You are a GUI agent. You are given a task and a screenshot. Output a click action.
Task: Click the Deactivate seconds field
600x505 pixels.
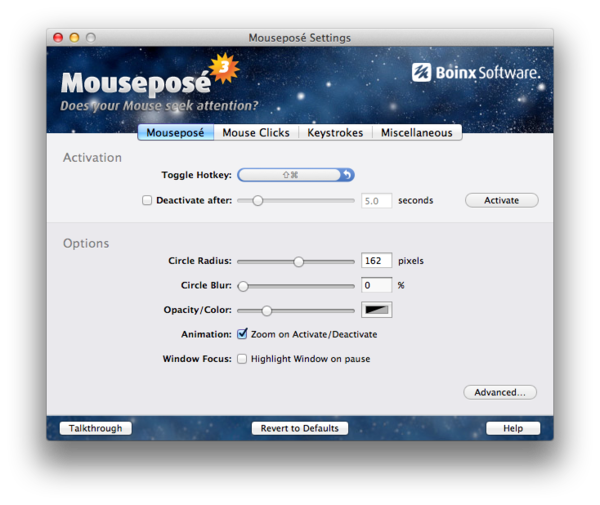pyautogui.click(x=377, y=200)
